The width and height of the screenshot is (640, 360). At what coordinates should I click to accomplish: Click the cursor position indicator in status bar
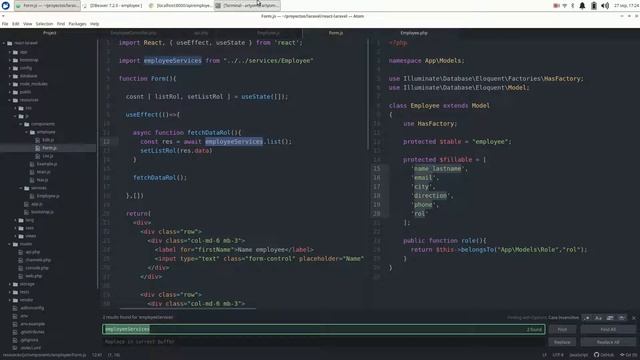click(x=97, y=355)
